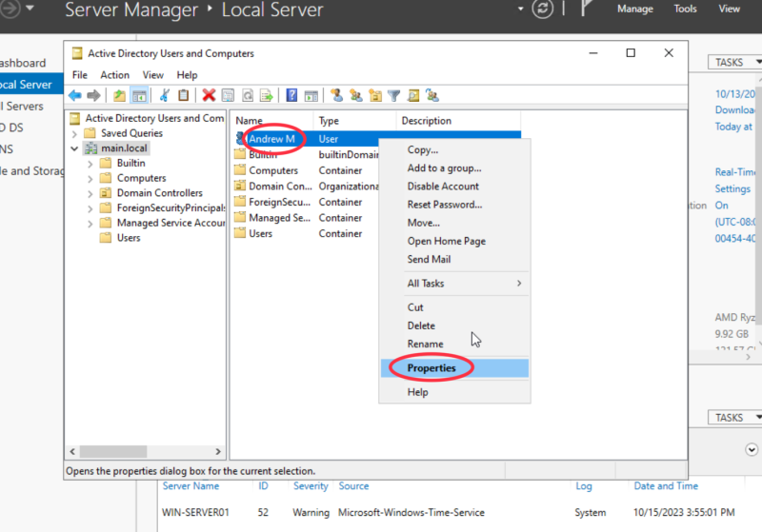Click the upper TASKS dropdown button

(733, 63)
